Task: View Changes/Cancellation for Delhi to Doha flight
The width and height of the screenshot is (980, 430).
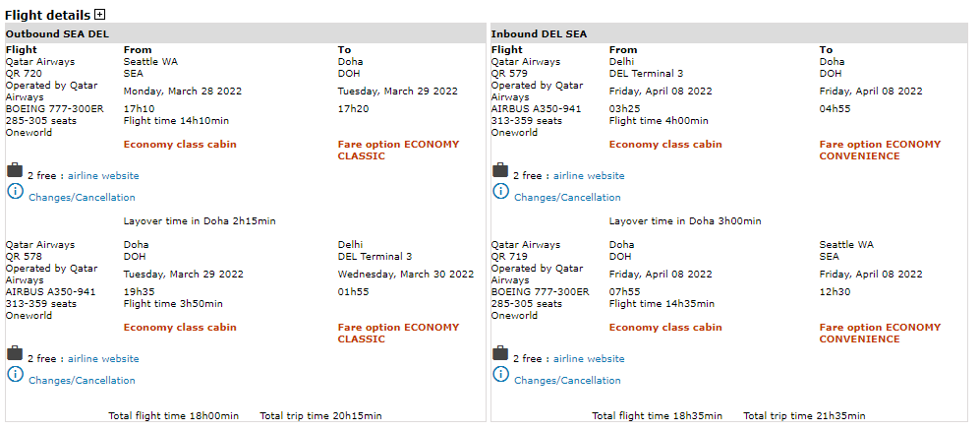Action: [567, 198]
